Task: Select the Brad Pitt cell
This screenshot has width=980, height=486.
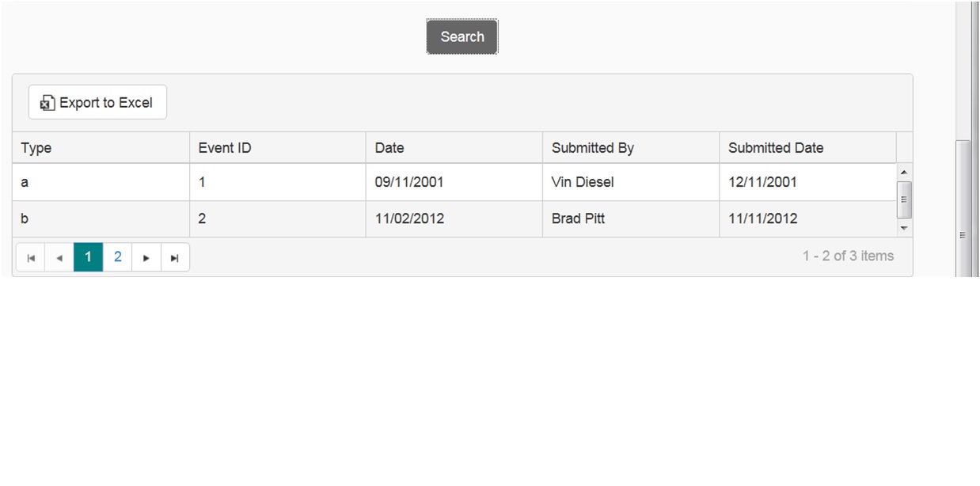Action: pos(578,218)
